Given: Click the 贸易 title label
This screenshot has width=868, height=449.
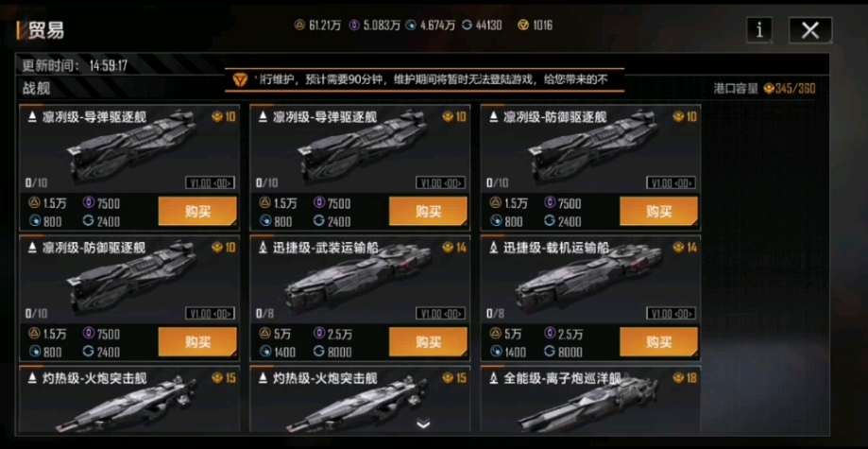Looking at the screenshot, I should pos(46,31).
